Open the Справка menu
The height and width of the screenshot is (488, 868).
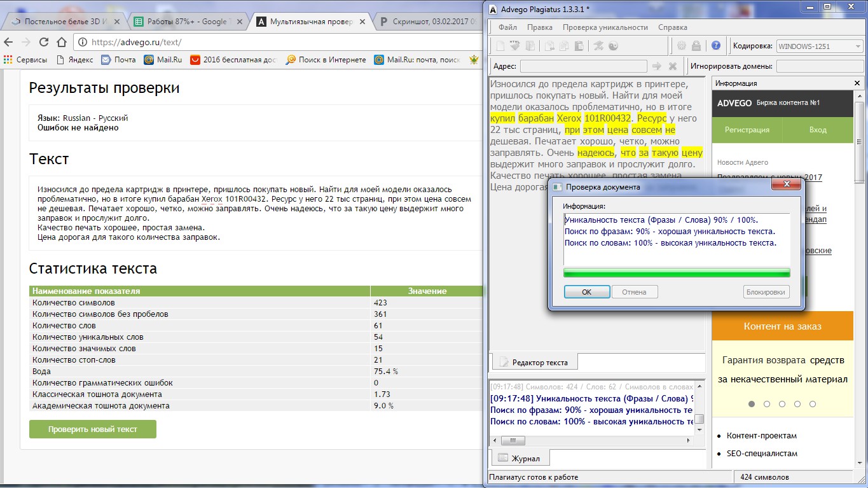pyautogui.click(x=672, y=27)
